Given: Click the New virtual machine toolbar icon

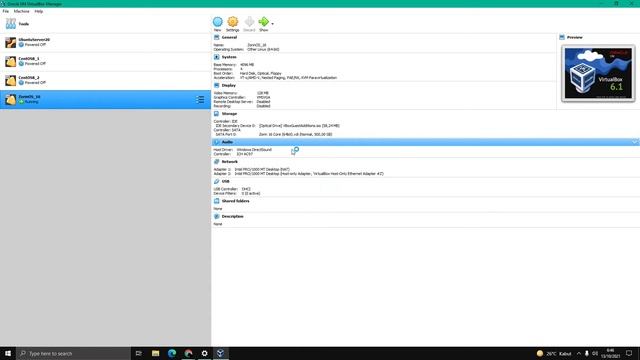Looking at the screenshot, I should [x=218, y=22].
